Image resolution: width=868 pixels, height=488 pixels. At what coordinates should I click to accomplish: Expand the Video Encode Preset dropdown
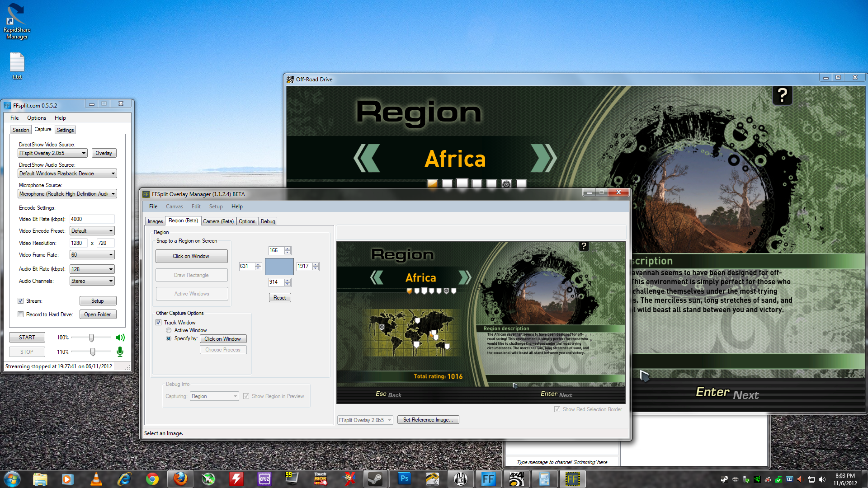pos(92,231)
